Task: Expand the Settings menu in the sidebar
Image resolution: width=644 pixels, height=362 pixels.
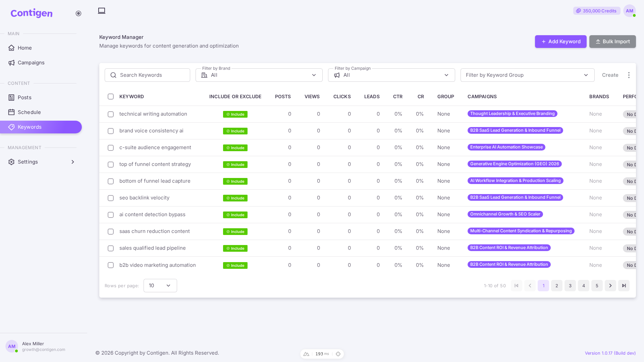Action: [41, 162]
